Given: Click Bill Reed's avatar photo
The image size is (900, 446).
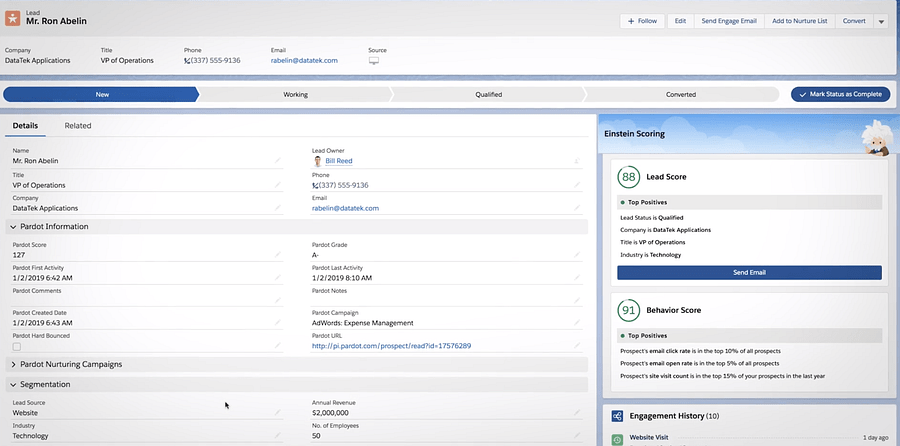Looking at the screenshot, I should 317,161.
